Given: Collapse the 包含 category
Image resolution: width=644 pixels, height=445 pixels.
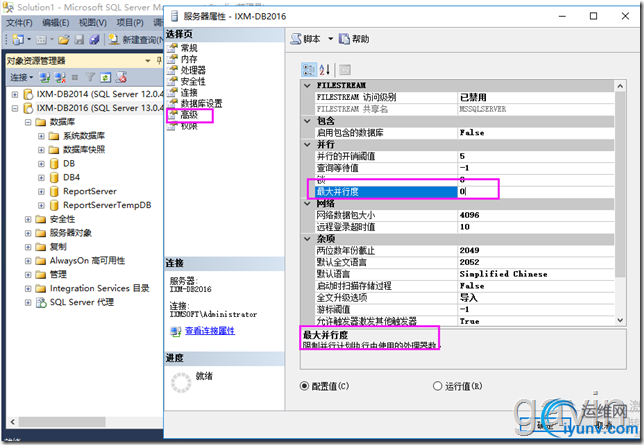Looking at the screenshot, I should [307, 121].
